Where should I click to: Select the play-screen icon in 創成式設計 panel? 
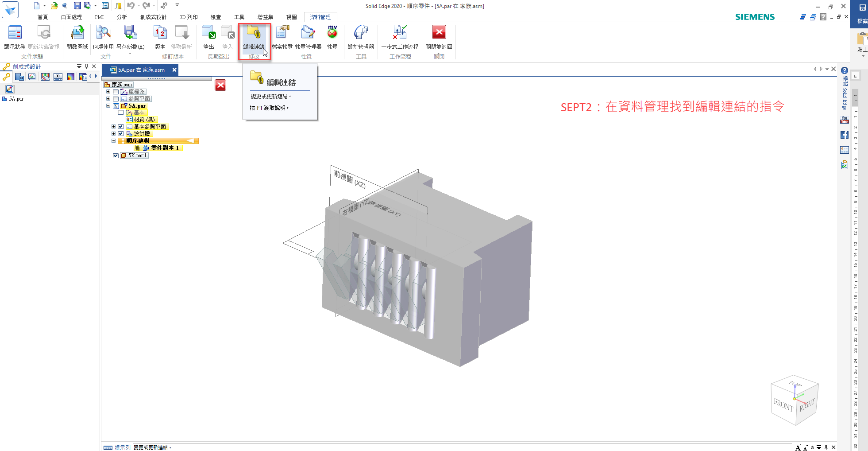tap(58, 77)
